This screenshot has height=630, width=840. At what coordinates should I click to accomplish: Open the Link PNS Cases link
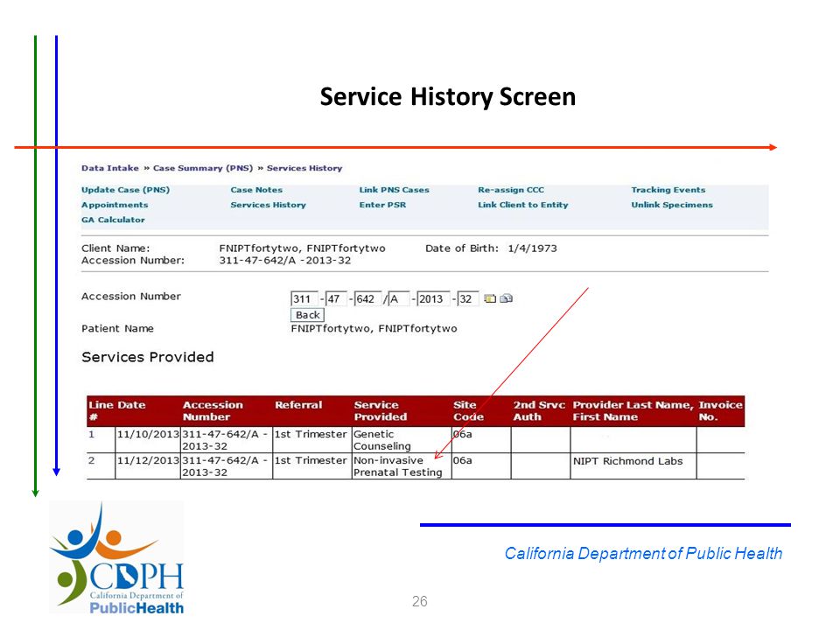(x=394, y=190)
